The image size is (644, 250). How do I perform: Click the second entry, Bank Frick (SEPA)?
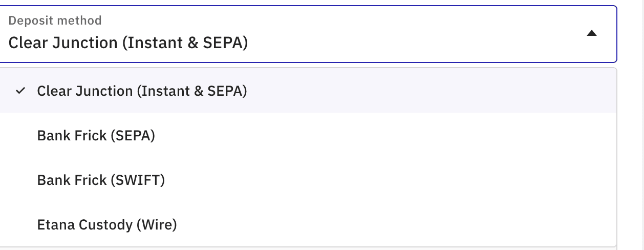point(96,136)
